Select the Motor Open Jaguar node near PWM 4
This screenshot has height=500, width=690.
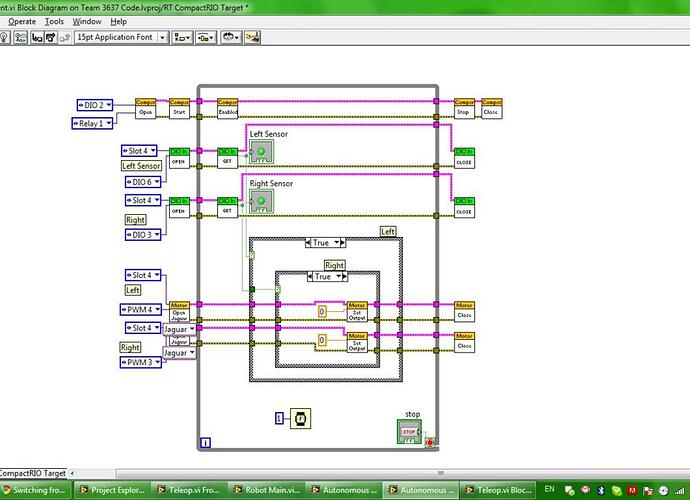(179, 312)
